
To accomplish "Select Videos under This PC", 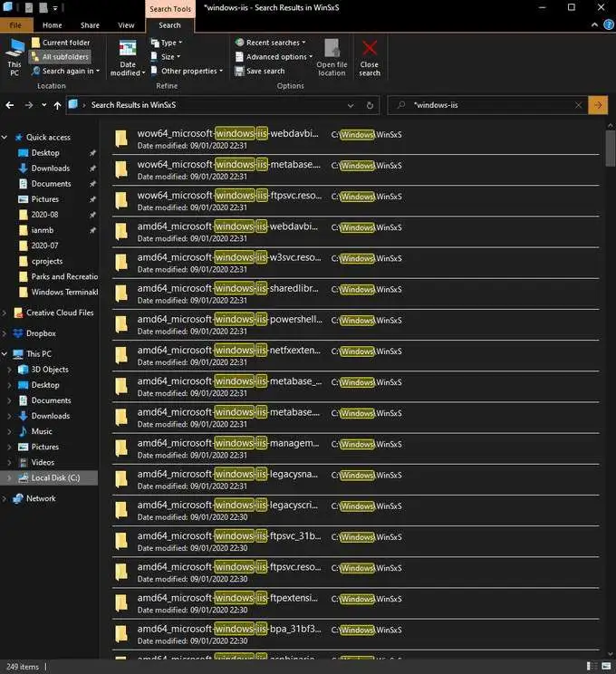I will pos(43,462).
